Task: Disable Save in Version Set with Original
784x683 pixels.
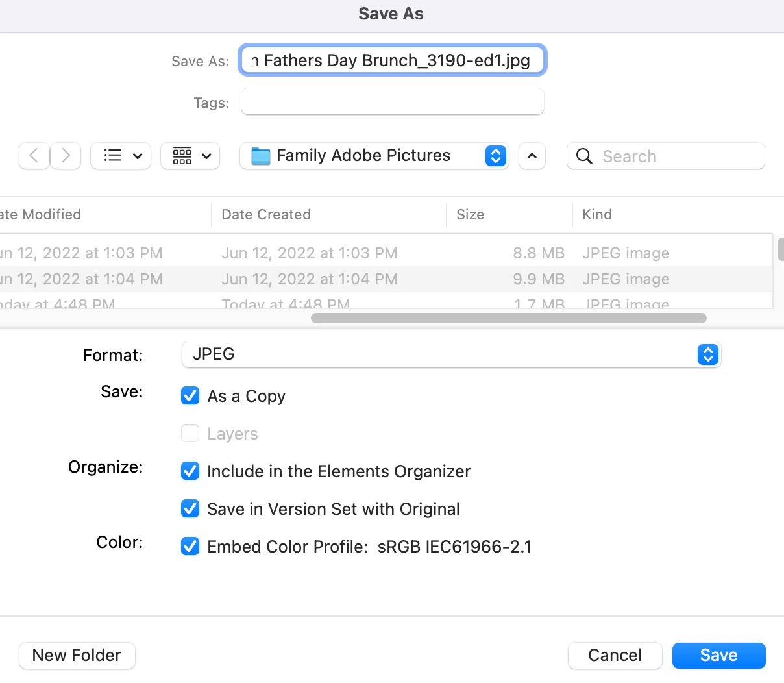Action: [190, 508]
